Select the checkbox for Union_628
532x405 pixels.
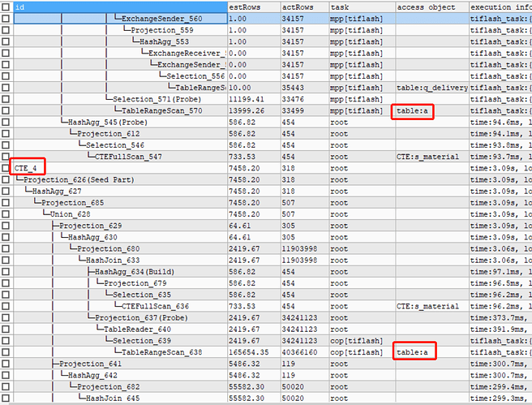pyautogui.click(x=6, y=214)
